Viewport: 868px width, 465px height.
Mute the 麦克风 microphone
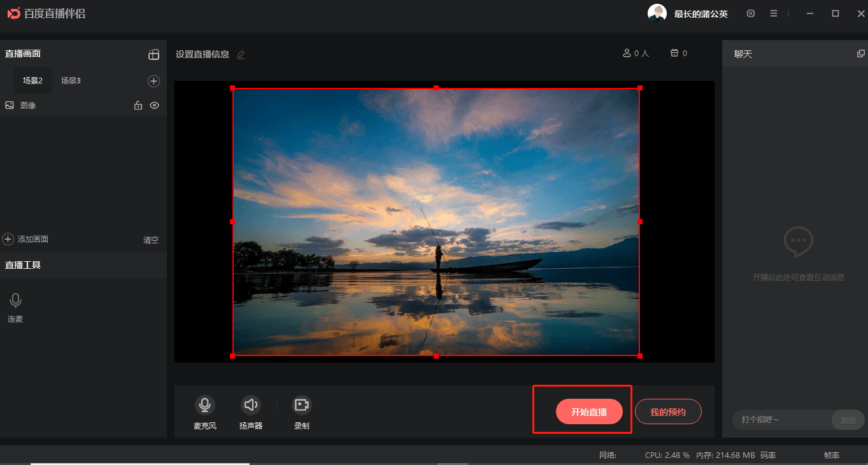click(x=204, y=404)
